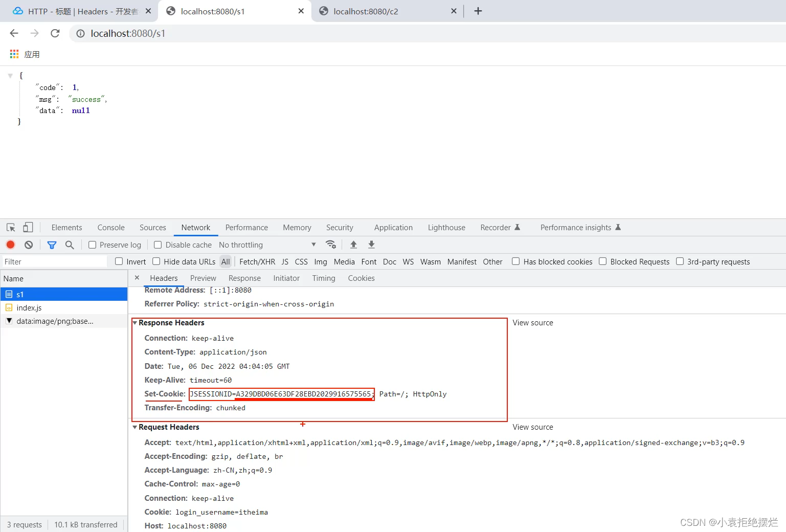Collapse the Request Headers section
Viewport: 786px width, 532px height.
pyautogui.click(x=135, y=427)
